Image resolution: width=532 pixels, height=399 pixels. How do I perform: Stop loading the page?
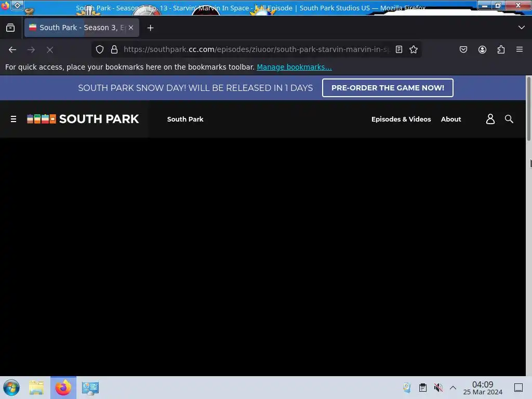click(x=50, y=50)
